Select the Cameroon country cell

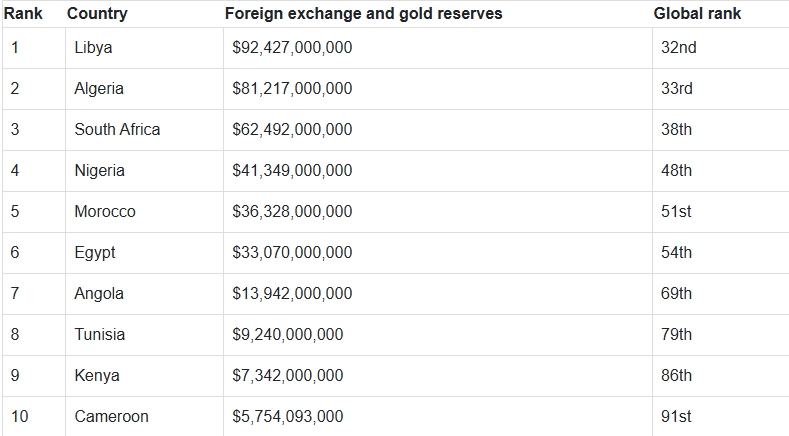point(111,417)
